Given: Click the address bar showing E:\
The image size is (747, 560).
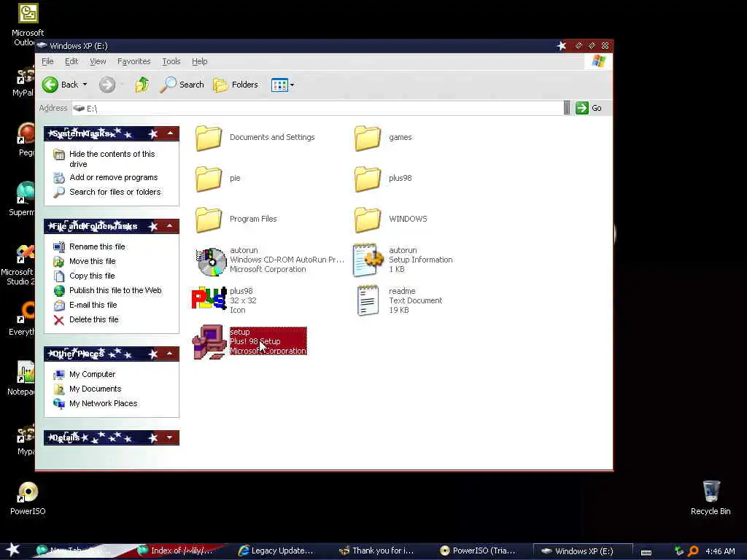Looking at the screenshot, I should coord(317,109).
